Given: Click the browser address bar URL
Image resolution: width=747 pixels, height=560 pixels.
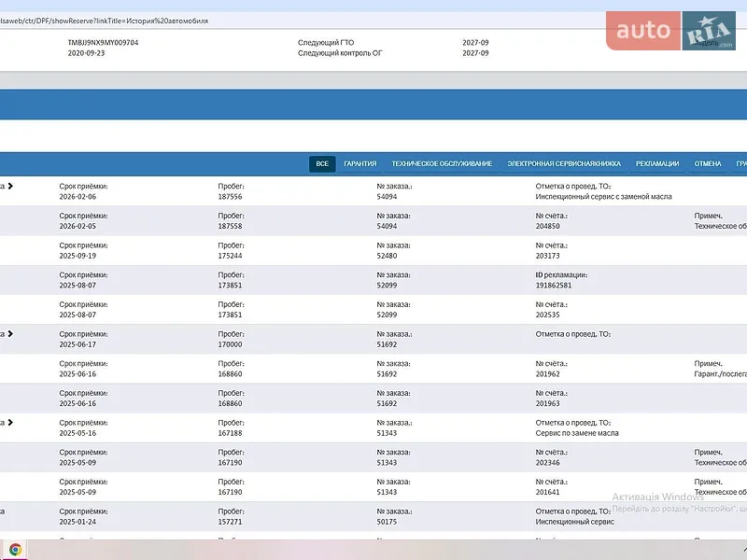Looking at the screenshot, I should 104,21.
